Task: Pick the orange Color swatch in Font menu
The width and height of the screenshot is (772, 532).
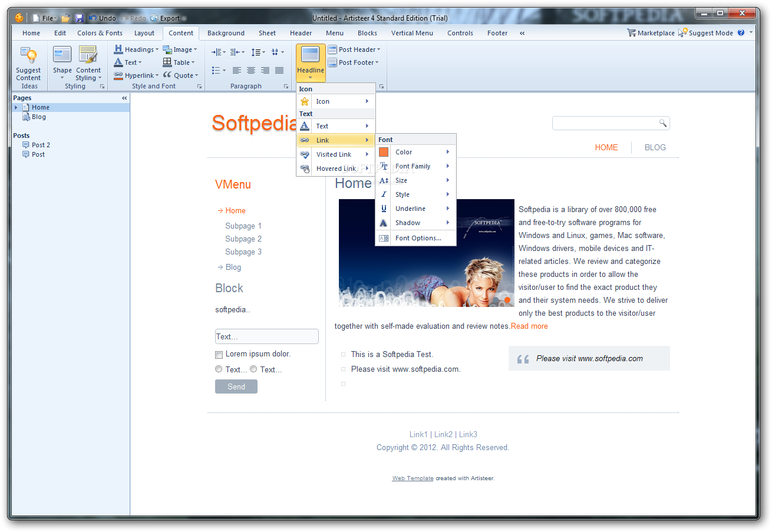Action: [x=384, y=152]
